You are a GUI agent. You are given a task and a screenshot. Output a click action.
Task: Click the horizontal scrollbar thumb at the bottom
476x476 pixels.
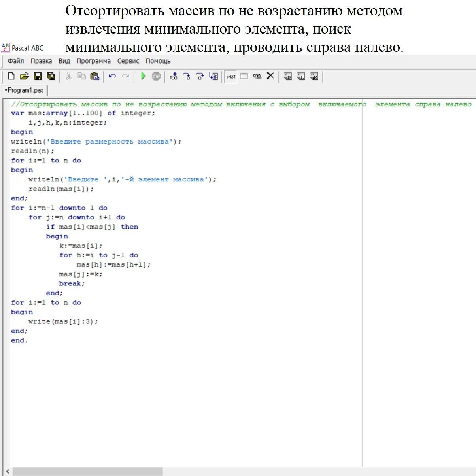coord(87,472)
